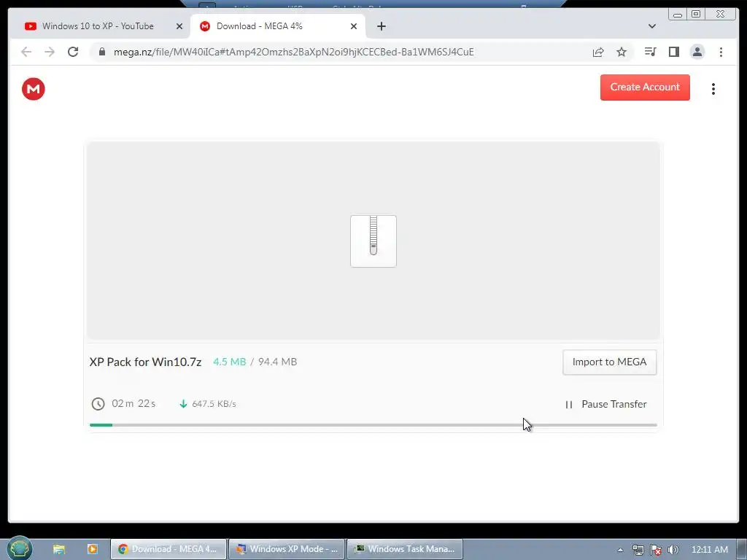Click the 647.5 KB/s download speed
This screenshot has height=560, width=747.
click(214, 404)
